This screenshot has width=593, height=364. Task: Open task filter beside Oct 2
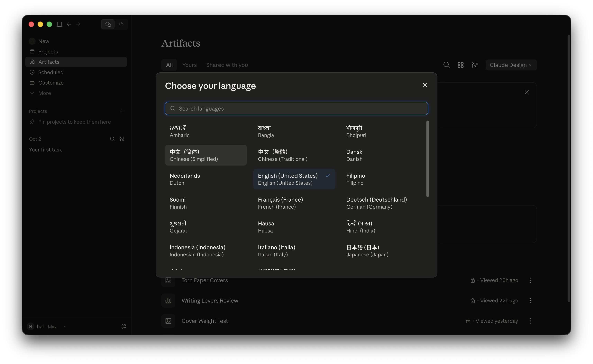[x=122, y=139]
